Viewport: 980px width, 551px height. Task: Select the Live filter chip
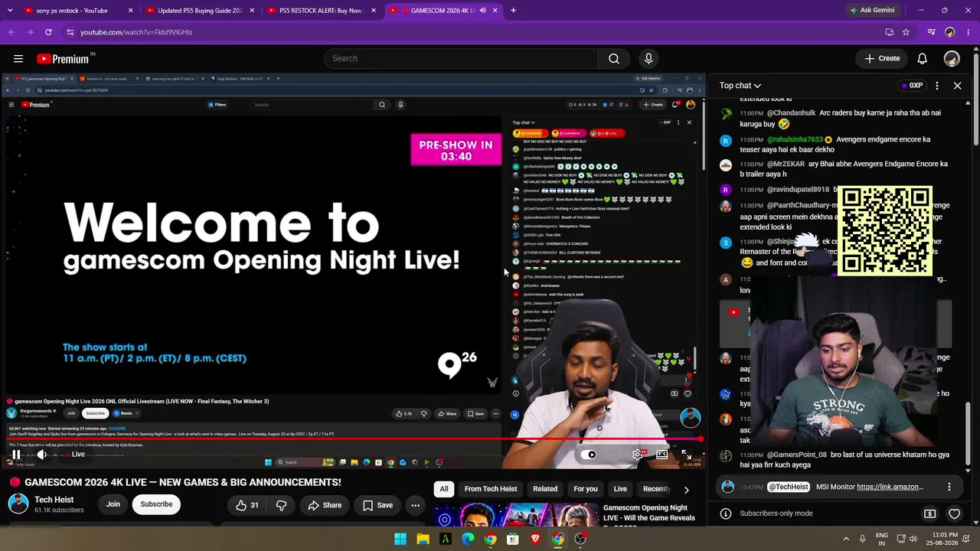[620, 489]
